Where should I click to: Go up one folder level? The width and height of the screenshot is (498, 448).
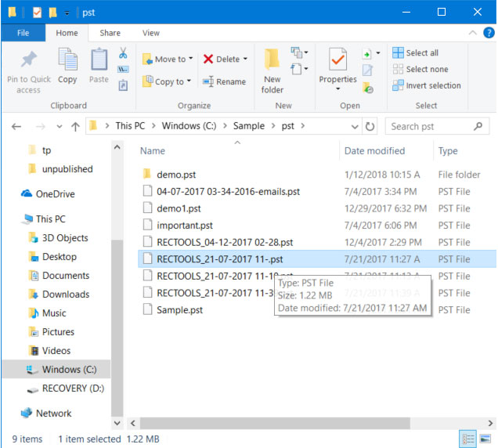point(75,127)
